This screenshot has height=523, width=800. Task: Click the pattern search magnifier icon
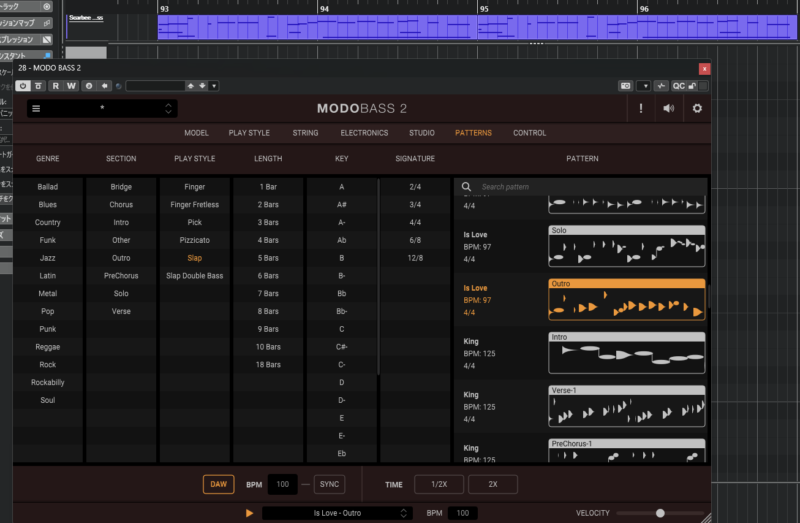[x=466, y=187]
